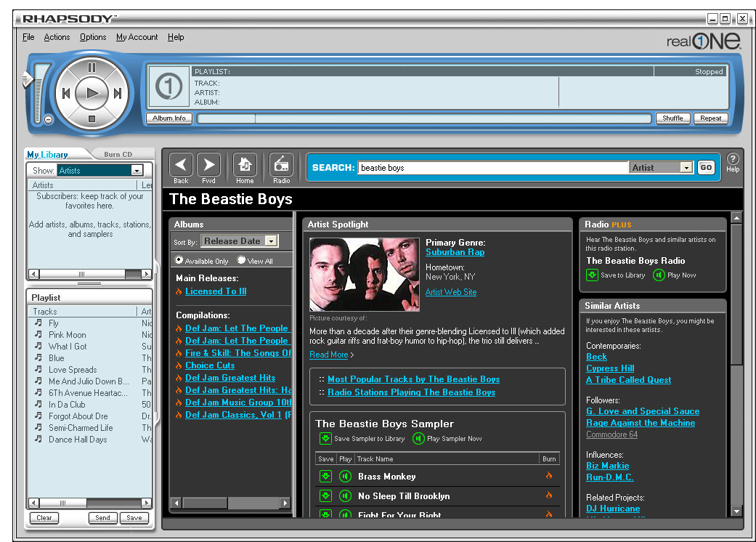Open similar artist Cypress Hill link
The image size is (756, 542).
[x=610, y=368]
